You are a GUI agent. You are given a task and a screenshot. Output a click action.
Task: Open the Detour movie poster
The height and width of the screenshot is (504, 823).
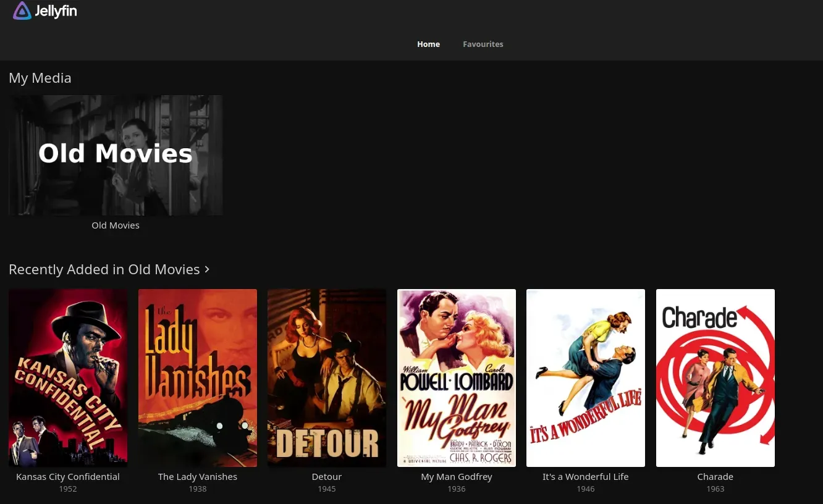(327, 378)
